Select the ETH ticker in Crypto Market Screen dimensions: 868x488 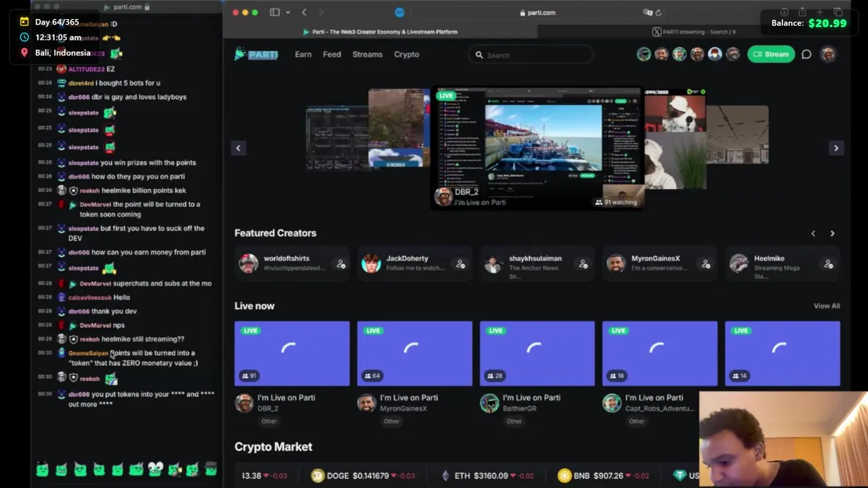tap(486, 476)
